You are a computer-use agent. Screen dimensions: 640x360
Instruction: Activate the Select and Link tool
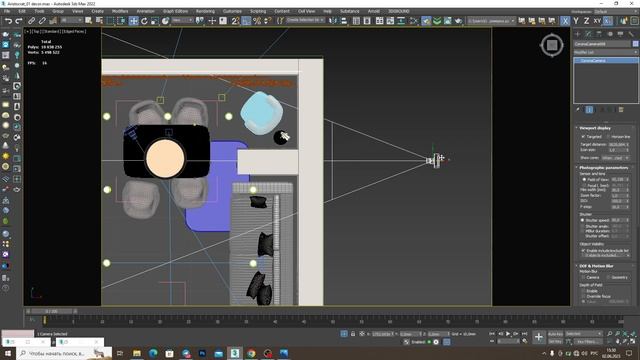point(31,21)
